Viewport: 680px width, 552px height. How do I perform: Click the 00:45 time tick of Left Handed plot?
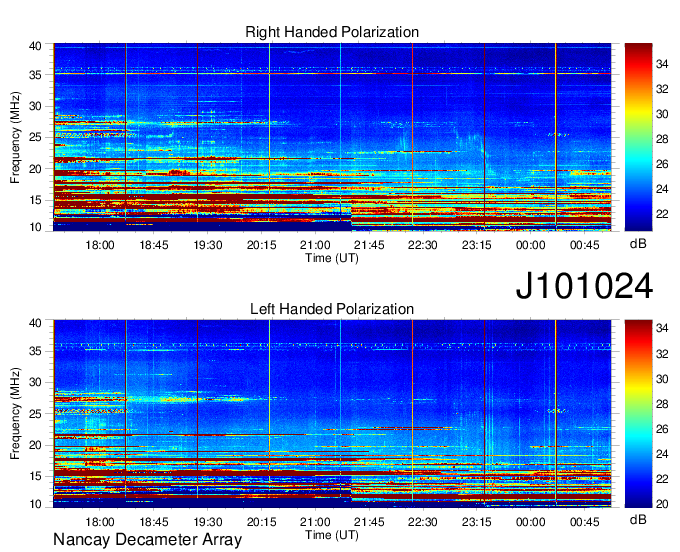584,522
